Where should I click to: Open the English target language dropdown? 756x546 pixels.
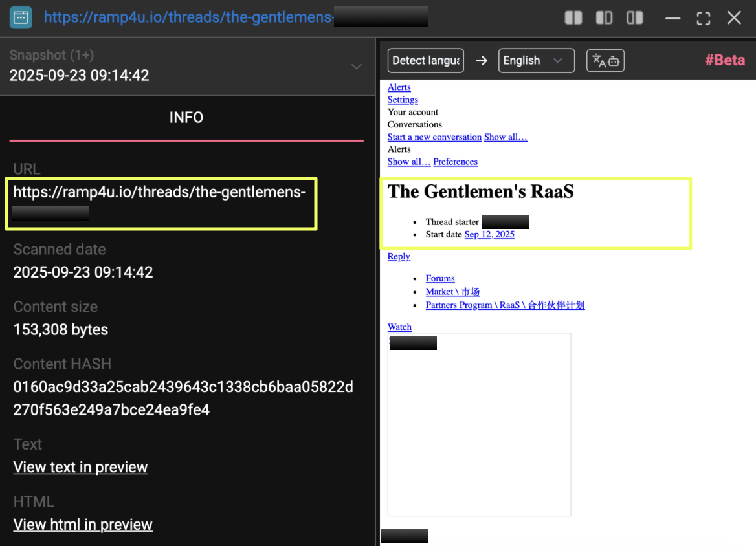click(x=536, y=61)
